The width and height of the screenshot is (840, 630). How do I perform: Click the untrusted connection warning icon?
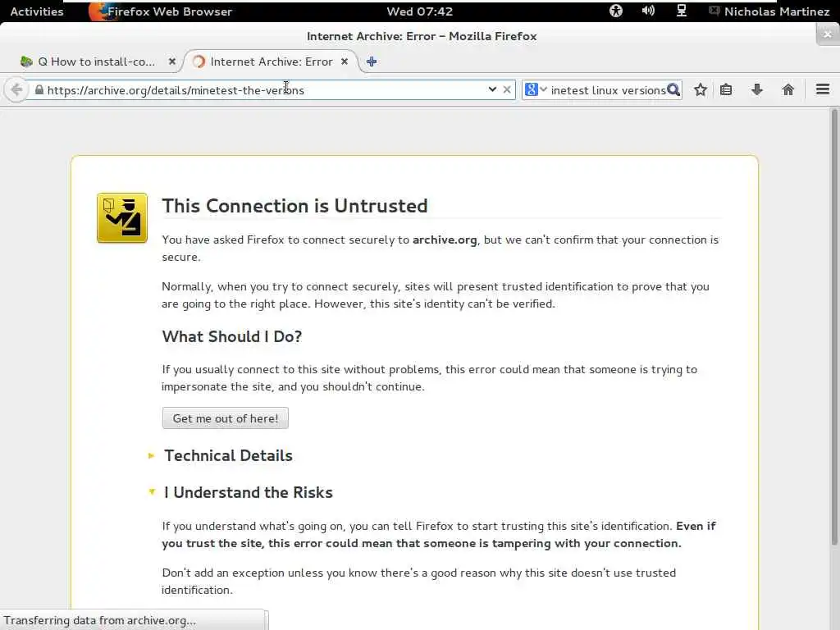click(122, 218)
